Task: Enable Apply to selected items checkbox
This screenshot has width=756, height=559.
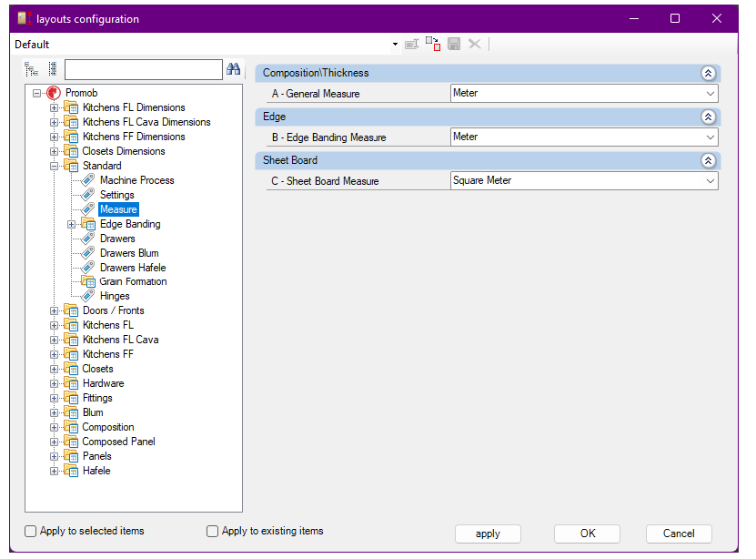Action: [x=31, y=531]
